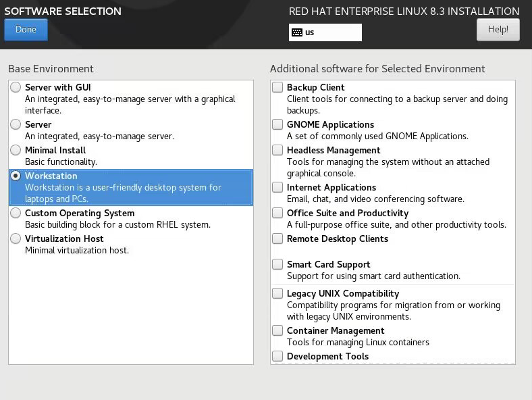The width and height of the screenshot is (532, 400).
Task: Choose Custom Operating System radio button
Action: [16, 213]
